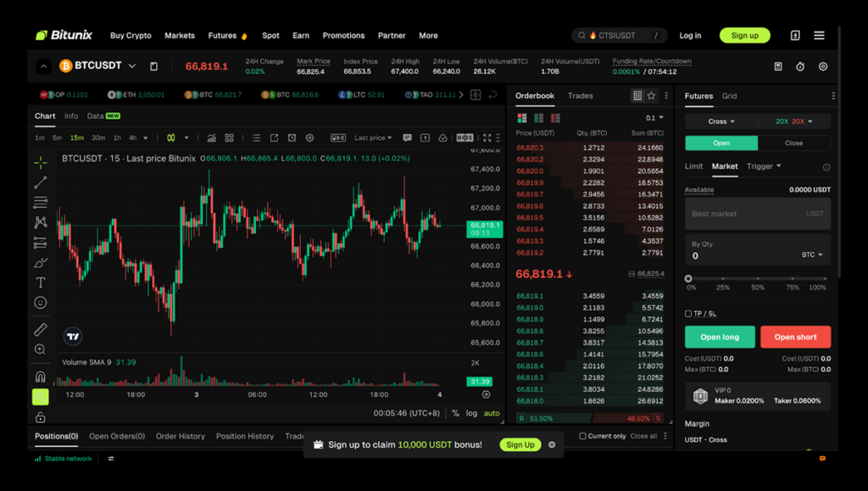868x491 pixels.
Task: Toggle stay in drawing mode button
Action: 41,396
